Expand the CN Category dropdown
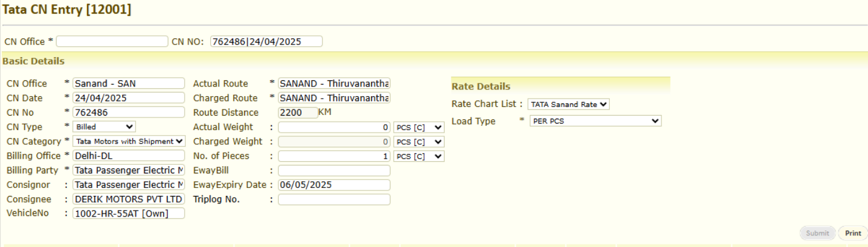868x247 pixels. coord(128,141)
